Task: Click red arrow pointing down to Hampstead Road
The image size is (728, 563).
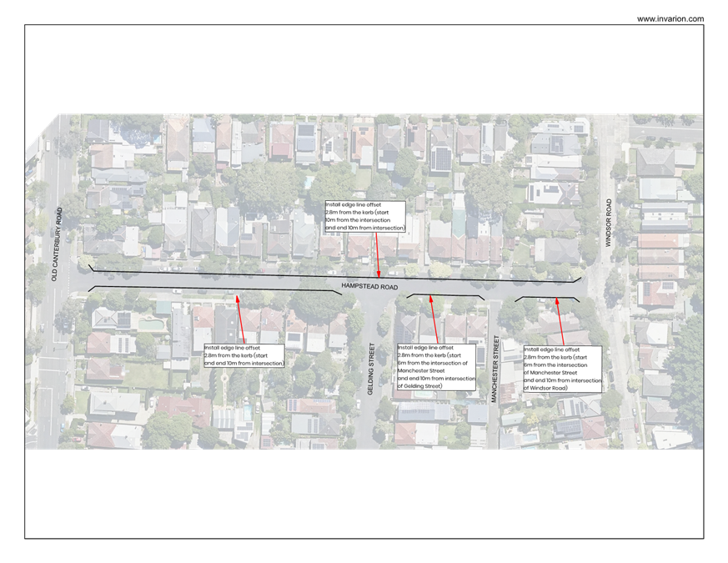Action: 378,254
